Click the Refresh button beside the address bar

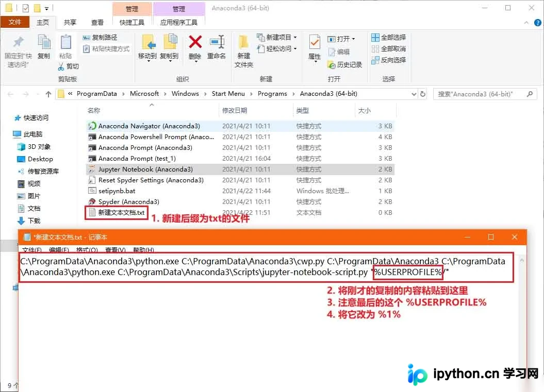tap(423, 94)
